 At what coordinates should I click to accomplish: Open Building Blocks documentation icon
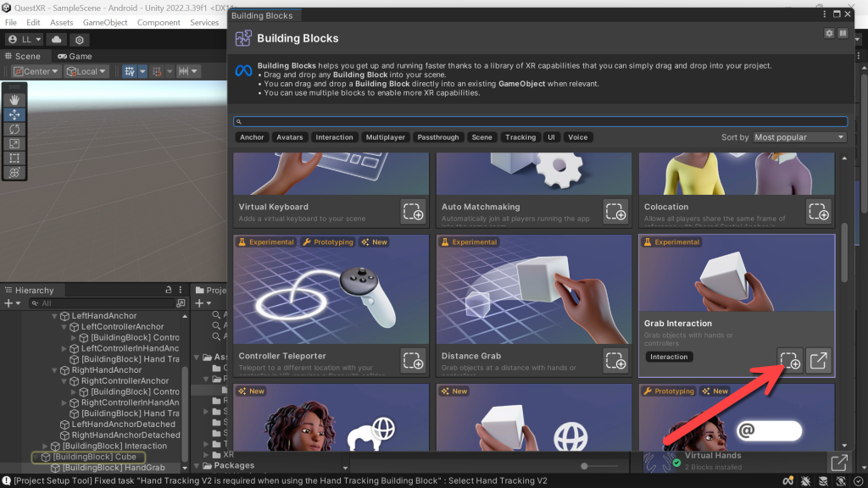coord(843,33)
